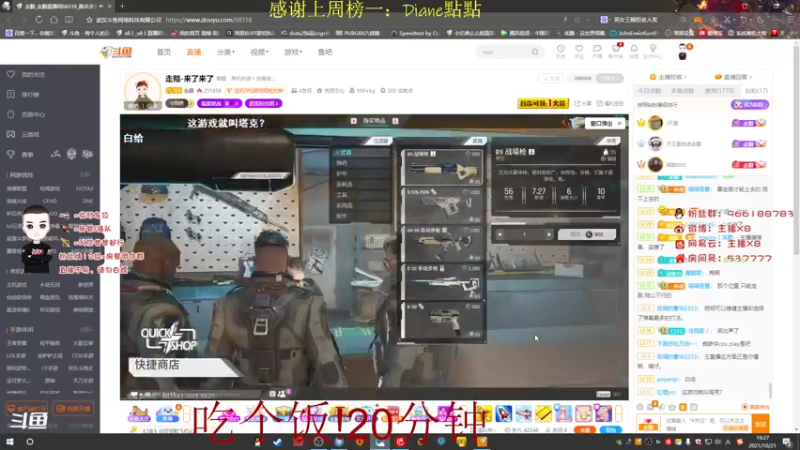800x450 pixels.
Task: Click the yellow promotional banner above video
Action: tap(543, 103)
